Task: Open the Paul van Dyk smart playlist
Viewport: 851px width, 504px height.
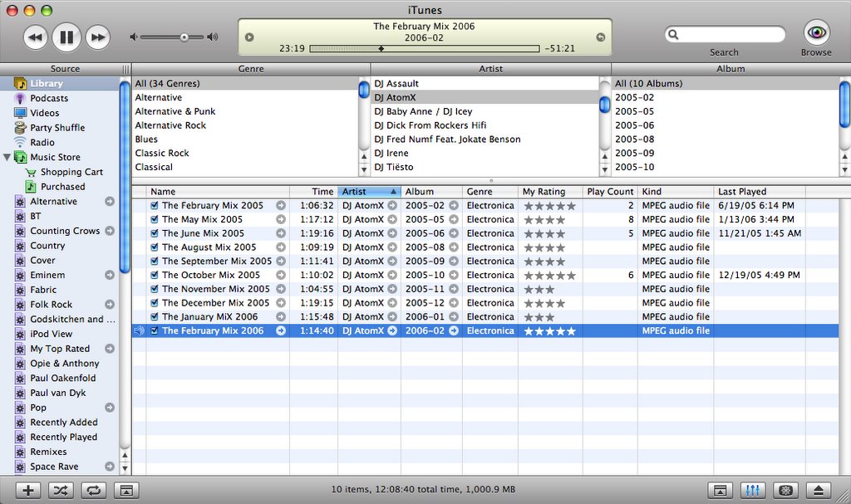Action: coord(59,393)
